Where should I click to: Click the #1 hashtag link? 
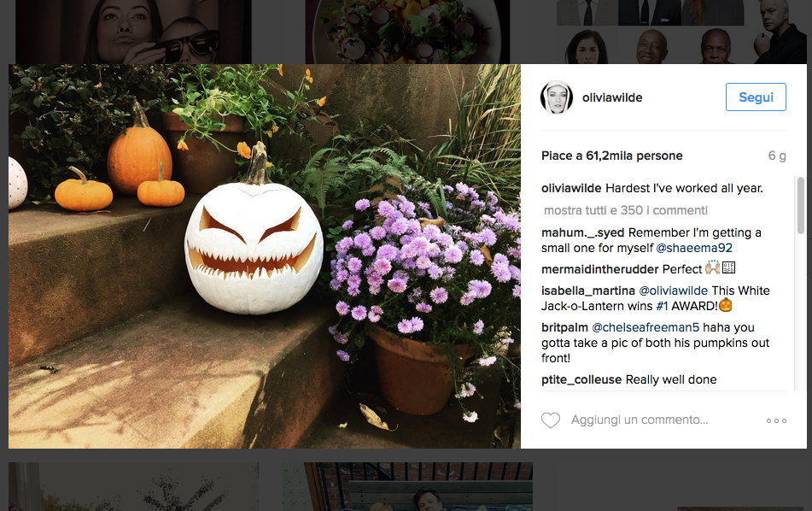[x=662, y=306]
